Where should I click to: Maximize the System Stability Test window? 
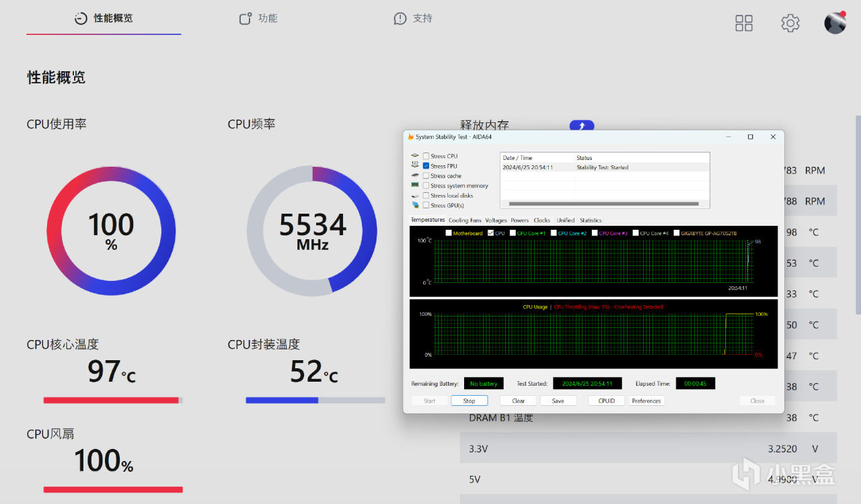click(x=751, y=137)
